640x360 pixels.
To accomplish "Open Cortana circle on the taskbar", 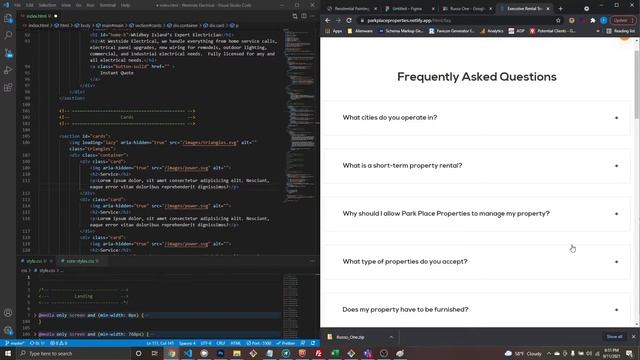I will [138, 353].
